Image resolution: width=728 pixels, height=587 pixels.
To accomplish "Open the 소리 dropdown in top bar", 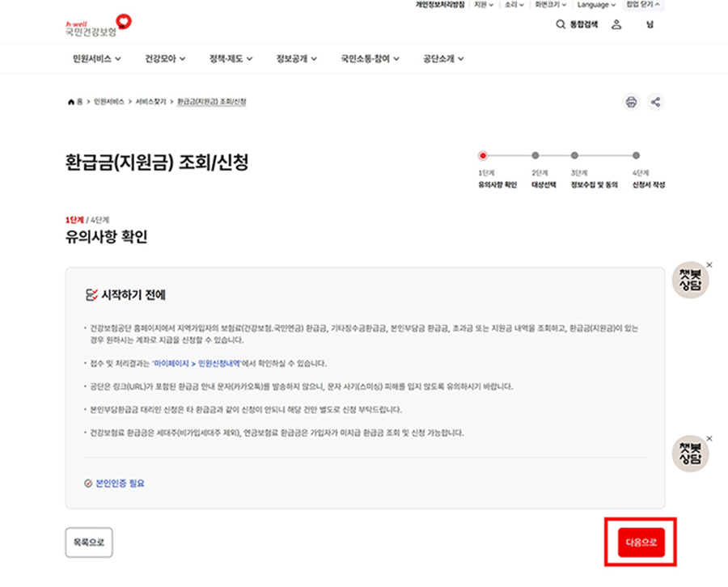I will pyautogui.click(x=514, y=5).
